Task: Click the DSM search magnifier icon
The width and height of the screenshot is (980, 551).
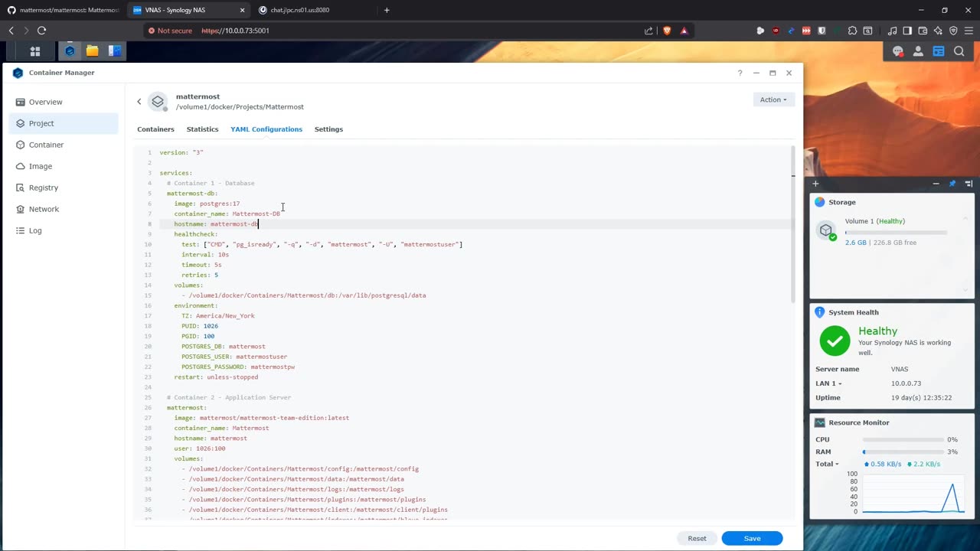Action: (x=959, y=51)
